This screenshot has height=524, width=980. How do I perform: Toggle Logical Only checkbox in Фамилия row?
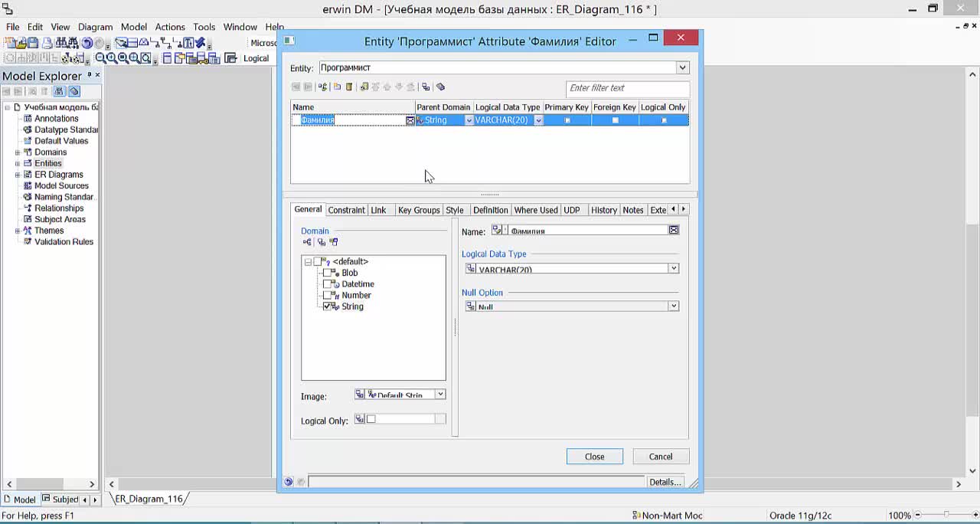tap(664, 120)
